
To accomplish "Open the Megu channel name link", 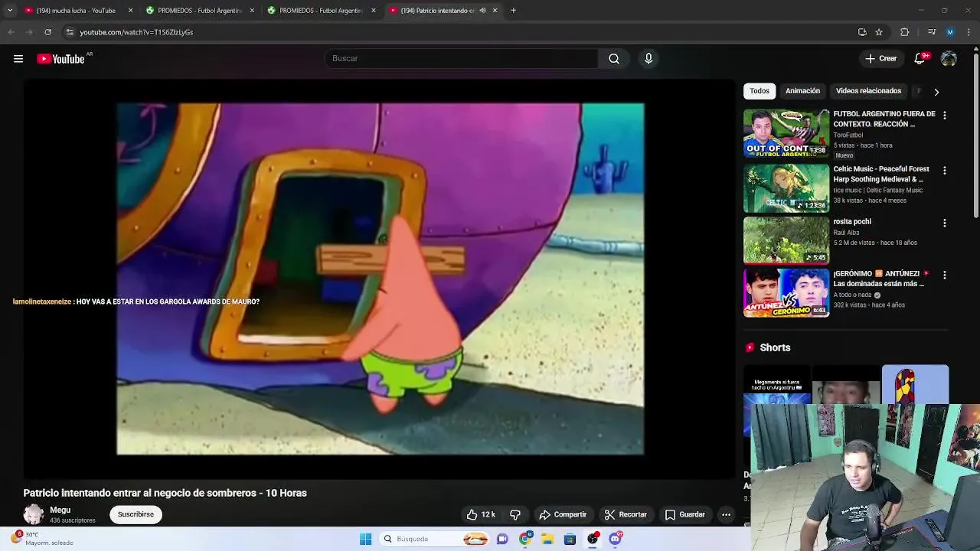I will pyautogui.click(x=60, y=510).
